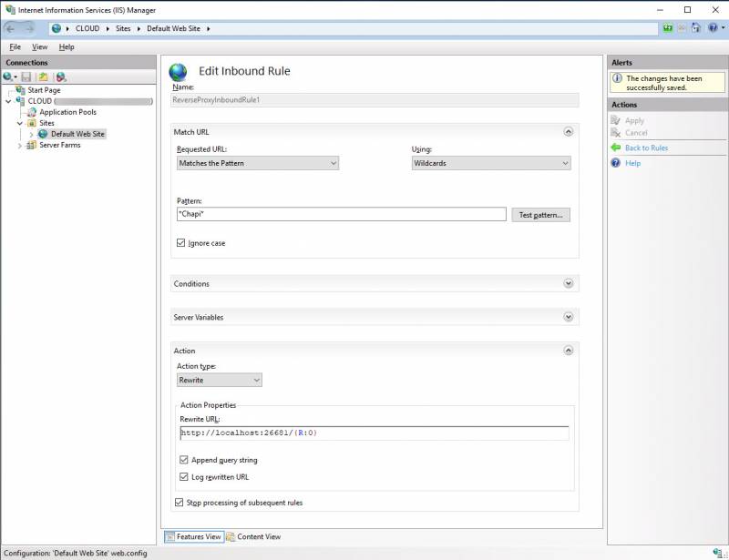Open the File menu
Image resolution: width=729 pixels, height=560 pixels.
15,47
